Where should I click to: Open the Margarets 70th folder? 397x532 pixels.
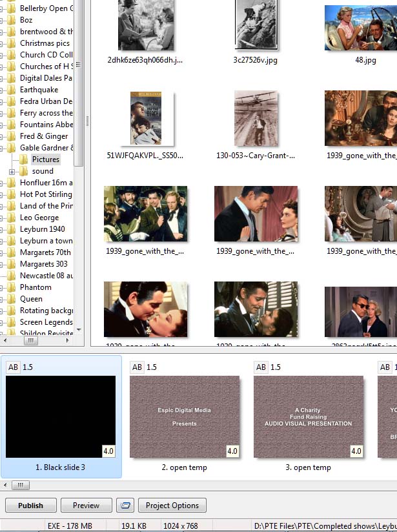pyautogui.click(x=45, y=252)
